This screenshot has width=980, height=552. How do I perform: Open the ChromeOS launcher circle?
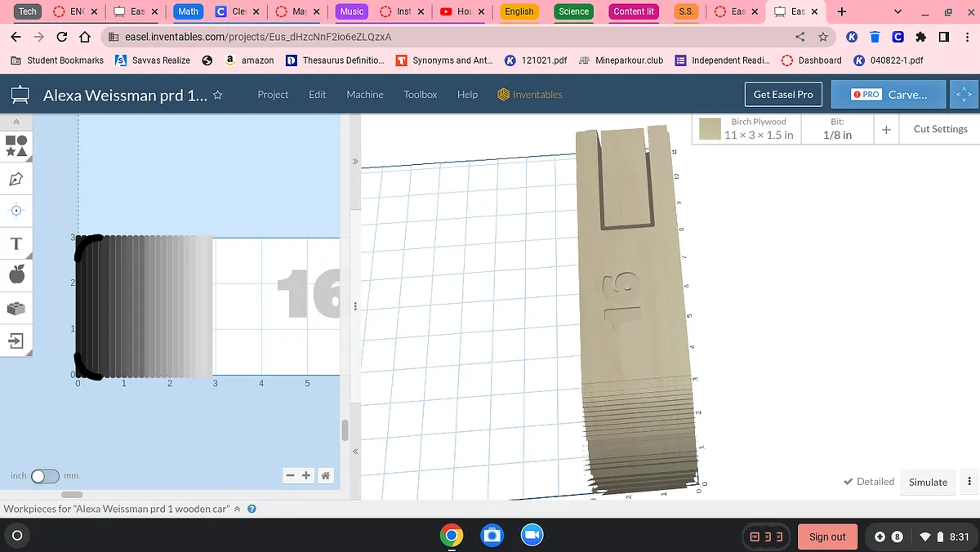[17, 536]
